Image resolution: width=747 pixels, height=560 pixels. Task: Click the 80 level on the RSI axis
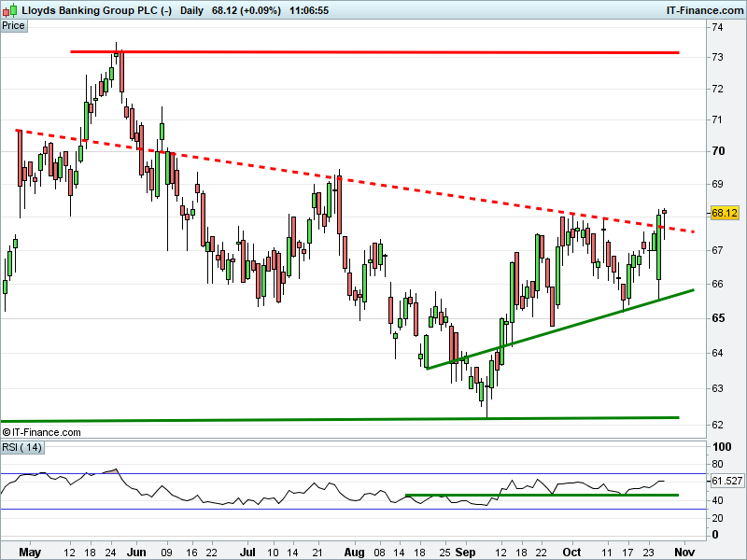(x=717, y=464)
